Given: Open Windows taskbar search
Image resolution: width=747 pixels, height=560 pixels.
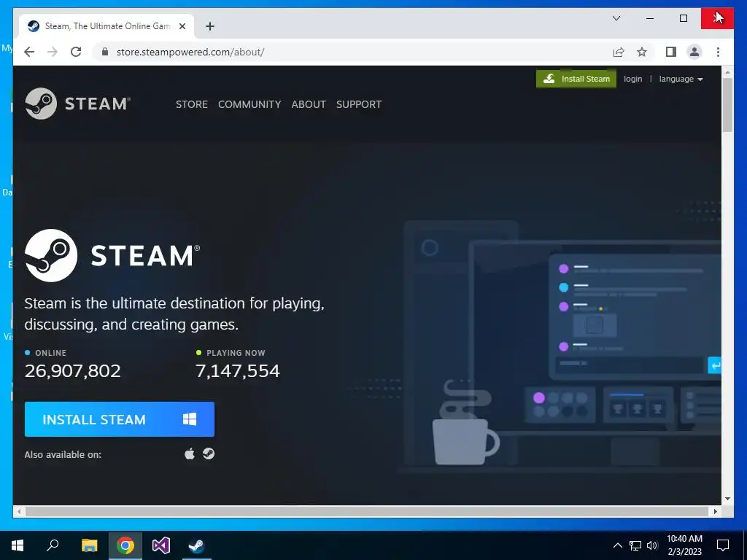Looking at the screenshot, I should point(53,545).
